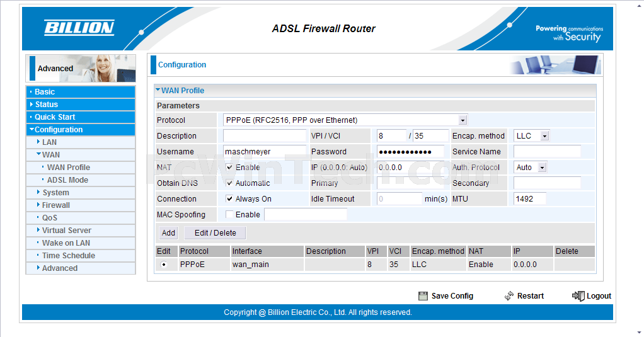The height and width of the screenshot is (337, 644).
Task: Uncheck Obtain DNS Automatic checkbox
Action: (230, 183)
